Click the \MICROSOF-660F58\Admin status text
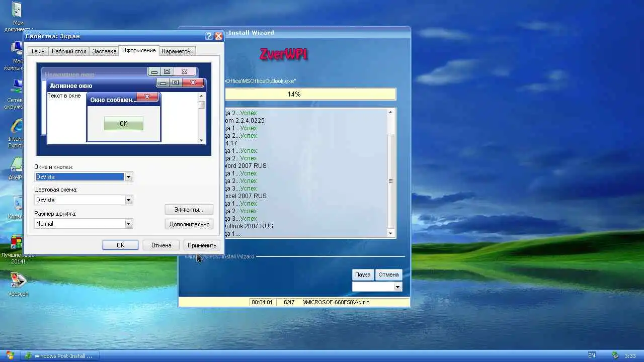 tap(336, 302)
